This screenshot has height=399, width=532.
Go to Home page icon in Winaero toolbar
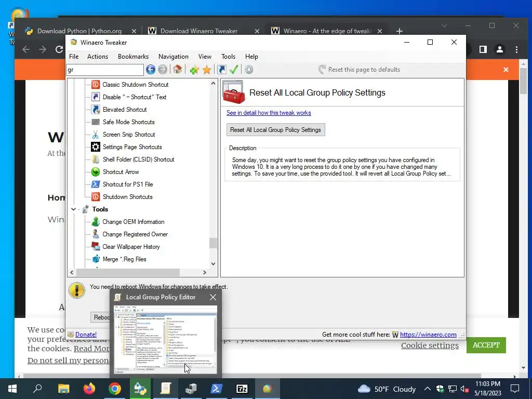pyautogui.click(x=177, y=70)
